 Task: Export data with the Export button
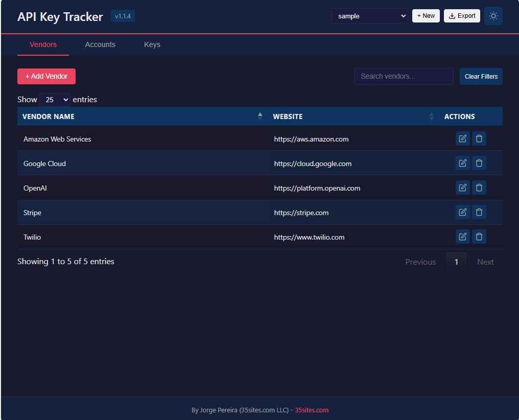pos(462,16)
